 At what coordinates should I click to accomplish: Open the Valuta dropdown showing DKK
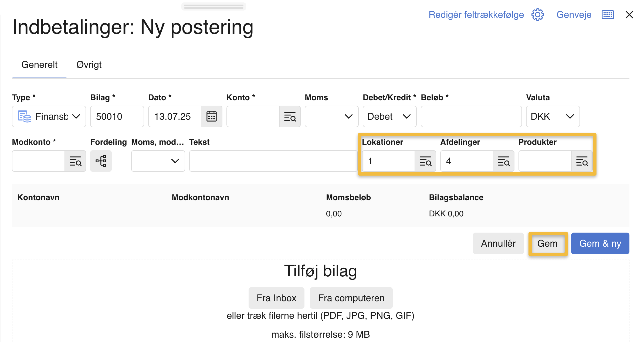553,116
